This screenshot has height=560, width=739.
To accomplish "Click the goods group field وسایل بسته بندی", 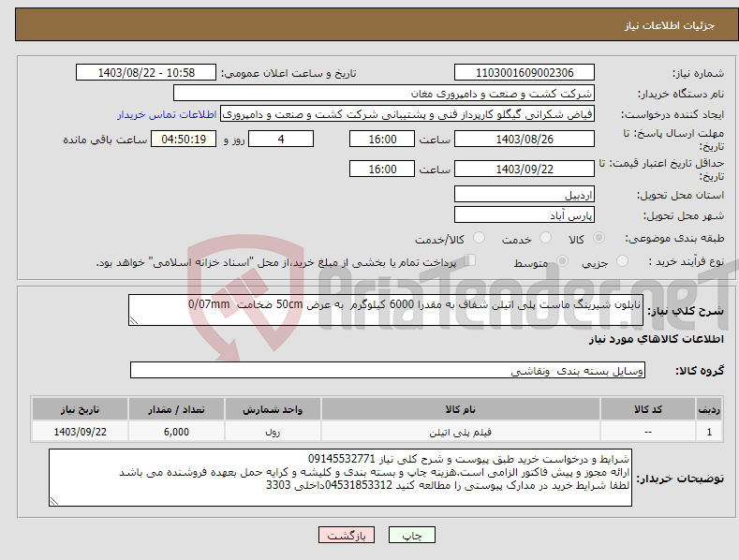I will click(388, 370).
